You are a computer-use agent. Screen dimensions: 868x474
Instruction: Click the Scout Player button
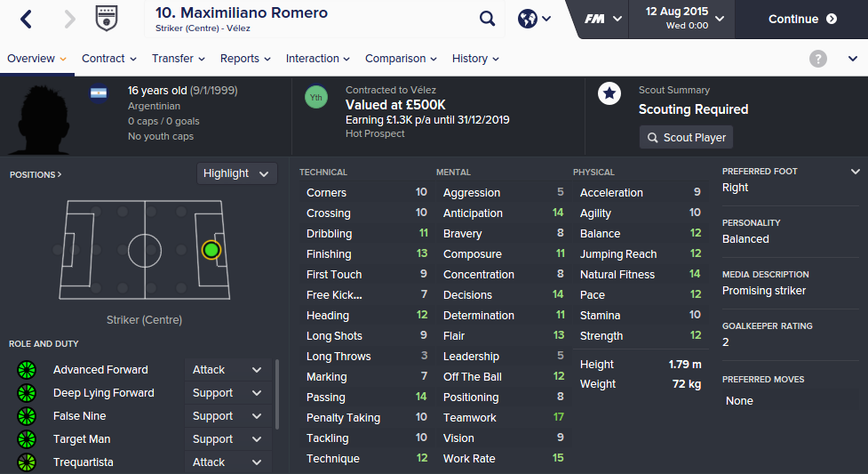click(x=686, y=138)
